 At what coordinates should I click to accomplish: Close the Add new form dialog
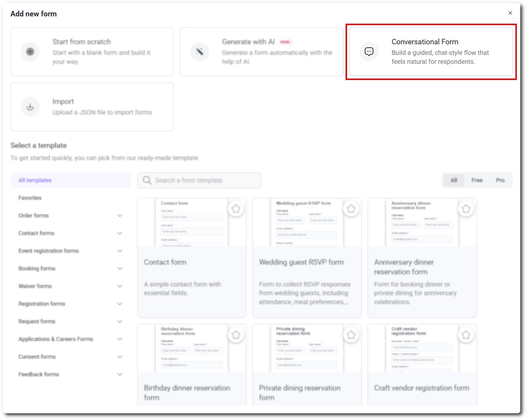[510, 13]
